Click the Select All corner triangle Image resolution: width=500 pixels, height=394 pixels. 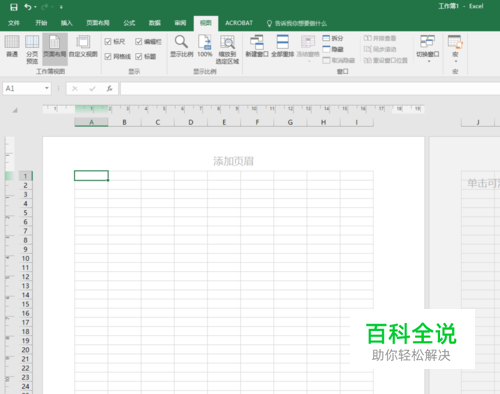(x=15, y=110)
